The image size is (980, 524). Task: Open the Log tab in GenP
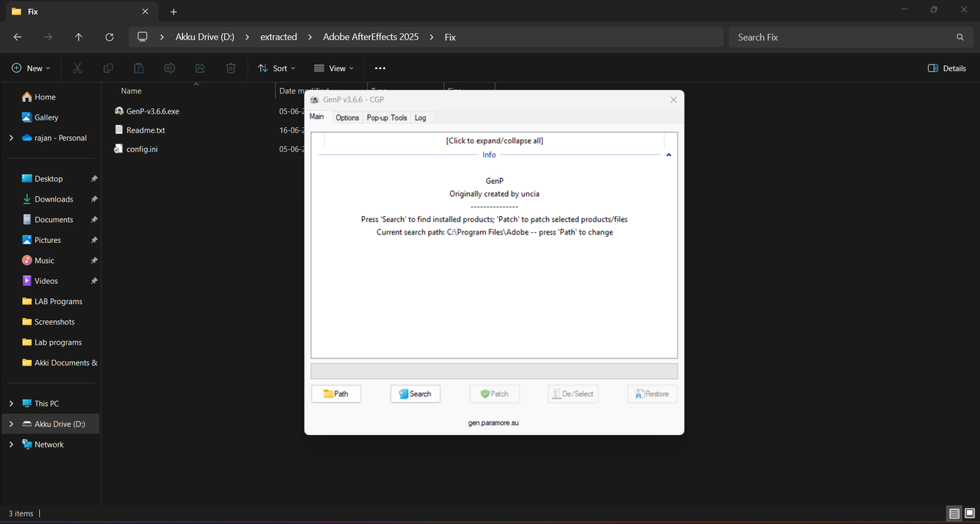click(x=420, y=117)
